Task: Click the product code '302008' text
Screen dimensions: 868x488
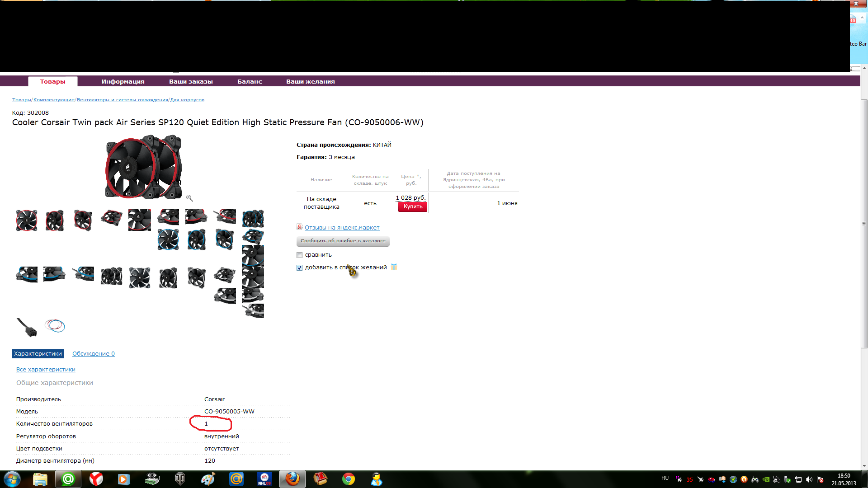Action: point(38,113)
